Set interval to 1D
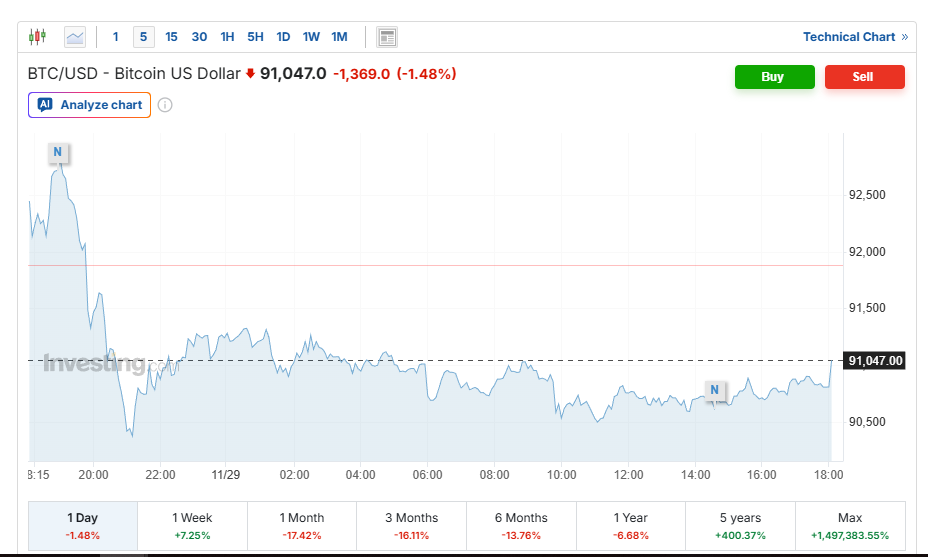 (283, 37)
